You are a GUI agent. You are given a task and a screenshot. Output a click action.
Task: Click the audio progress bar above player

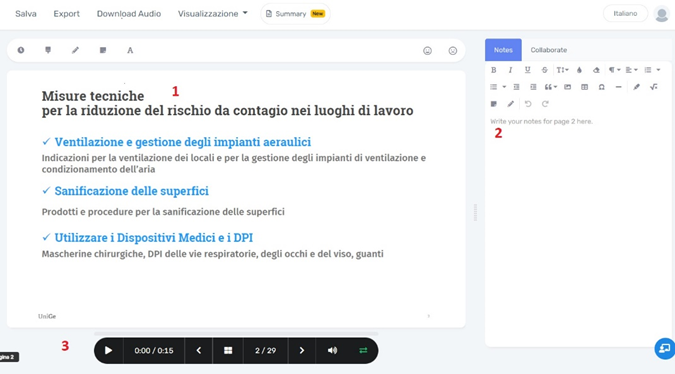(236, 334)
